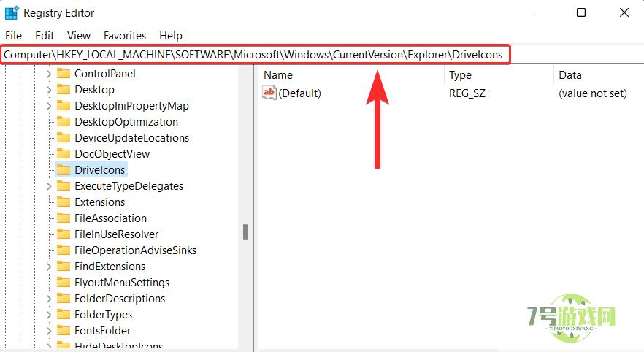644x352 pixels.
Task: Click the DriveIcons folder icon
Action: point(64,169)
